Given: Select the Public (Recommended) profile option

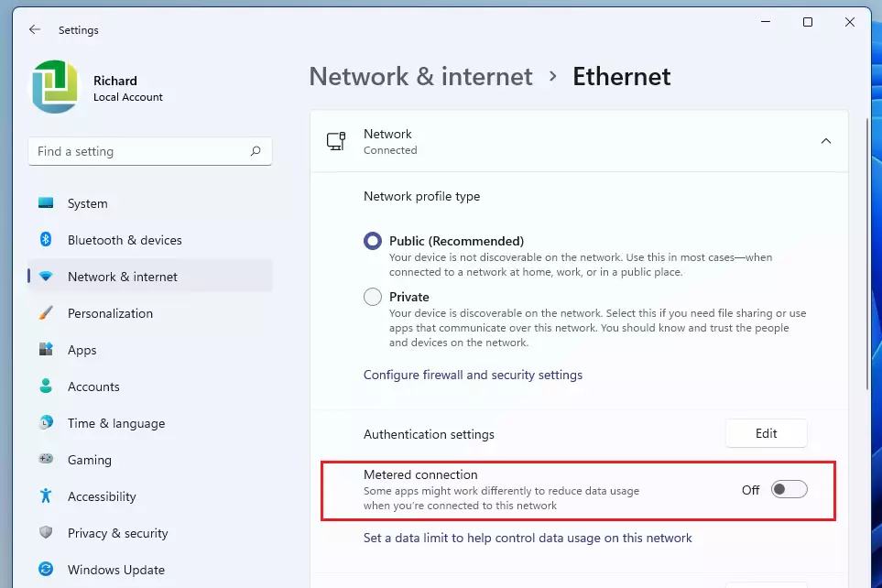Looking at the screenshot, I should [x=373, y=241].
